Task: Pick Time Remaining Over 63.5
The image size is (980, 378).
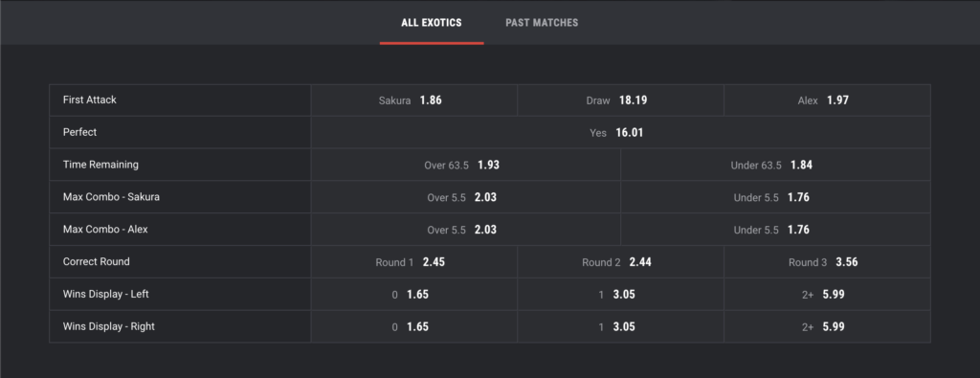Action: 466,165
